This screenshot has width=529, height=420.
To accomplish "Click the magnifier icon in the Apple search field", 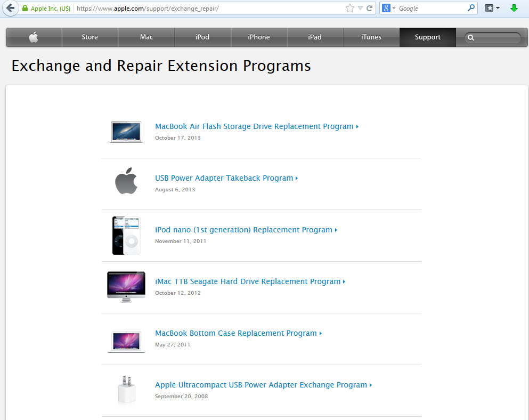I will [471, 38].
